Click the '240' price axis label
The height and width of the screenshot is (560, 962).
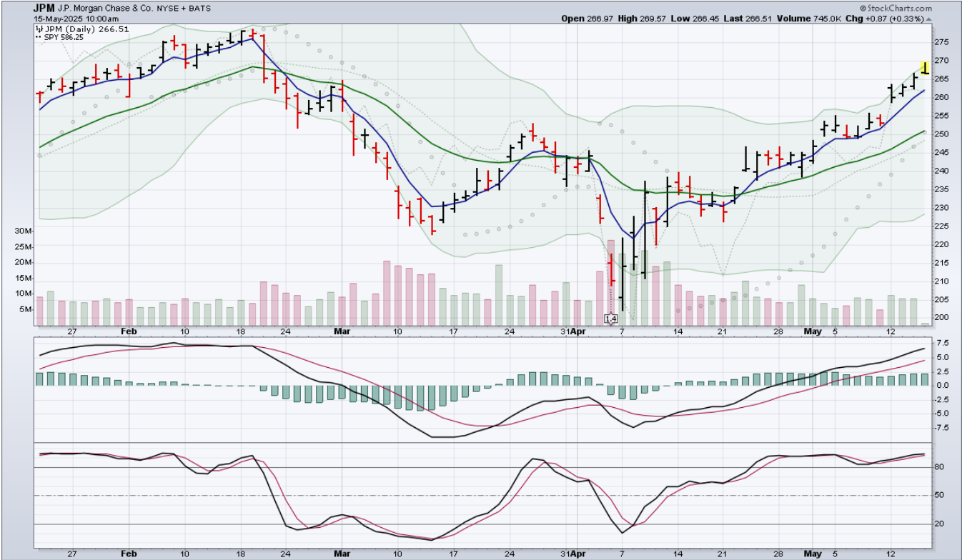pos(942,171)
